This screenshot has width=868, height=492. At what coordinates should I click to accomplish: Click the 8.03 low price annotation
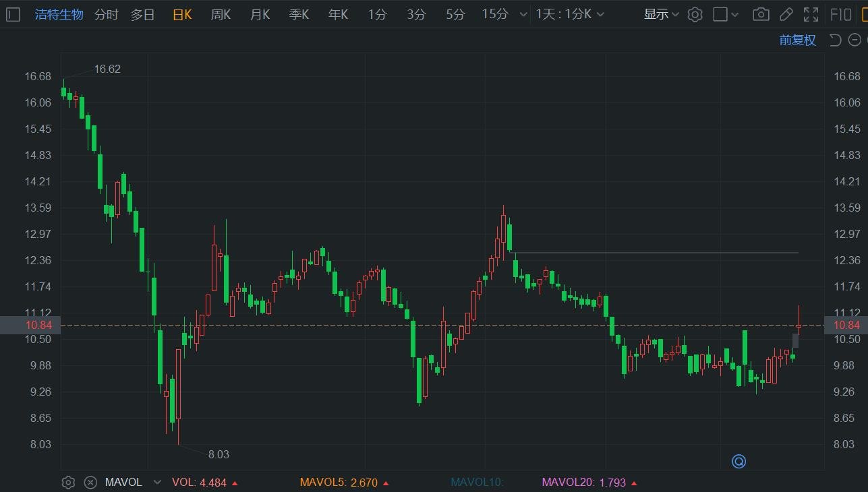(x=219, y=454)
